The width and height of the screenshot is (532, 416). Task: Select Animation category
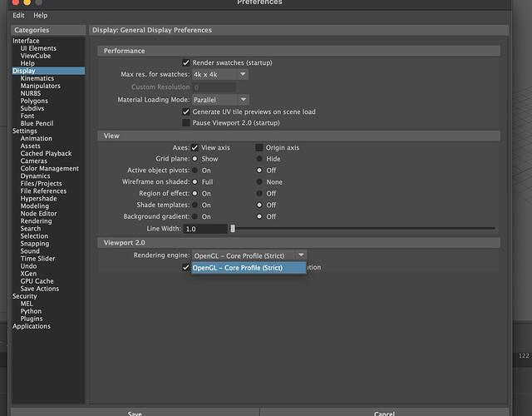(36, 138)
